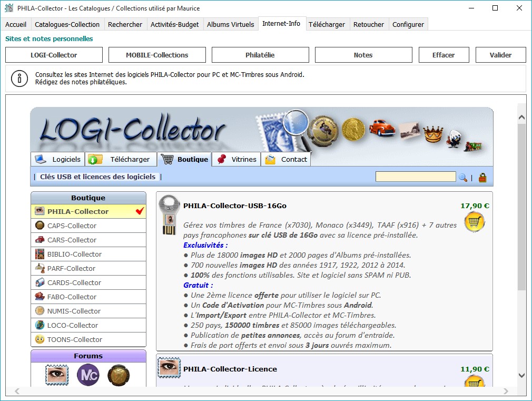Click the 17,90 € price
The width and height of the screenshot is (532, 401).
click(475, 206)
